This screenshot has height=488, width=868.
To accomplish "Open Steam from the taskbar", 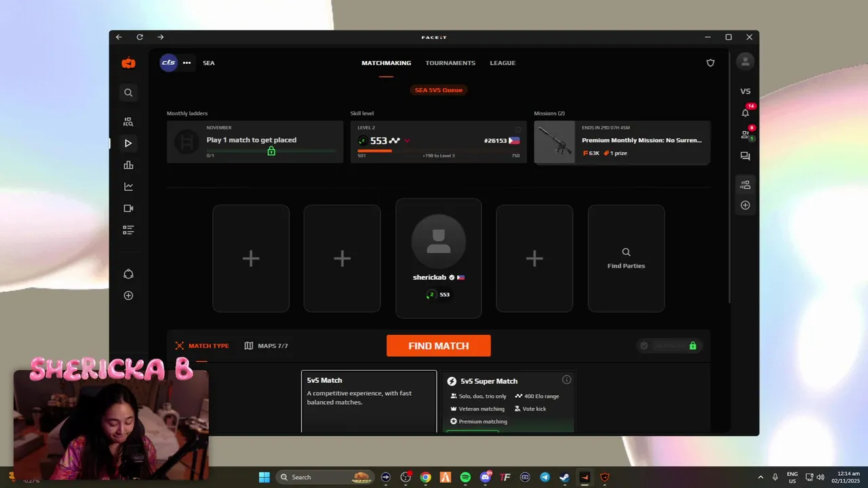I will pyautogui.click(x=565, y=477).
